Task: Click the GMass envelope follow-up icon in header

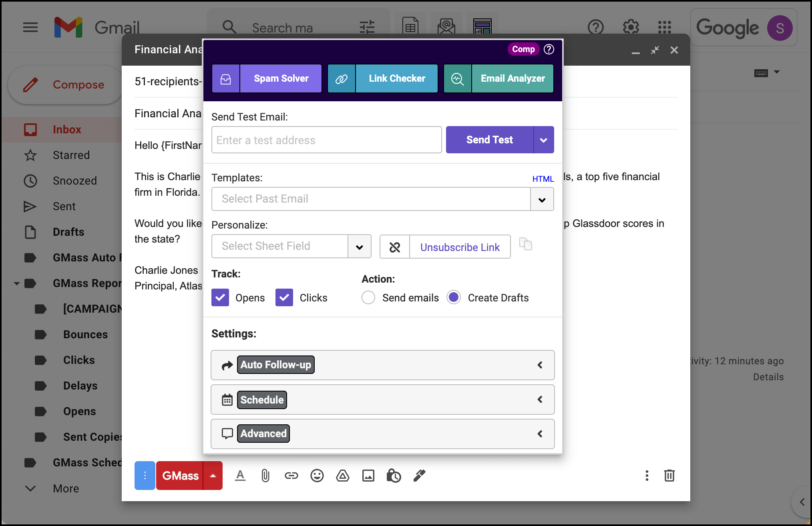Action: (x=446, y=26)
